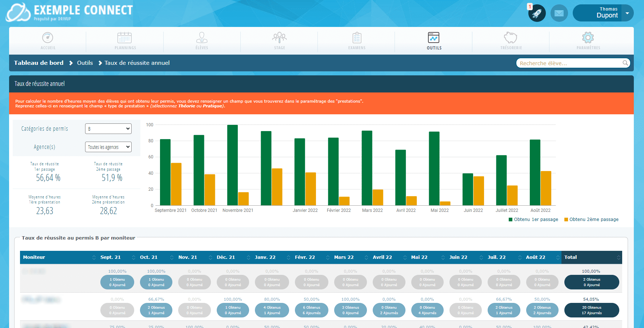Sort table by Déc. 21 column

(233, 257)
